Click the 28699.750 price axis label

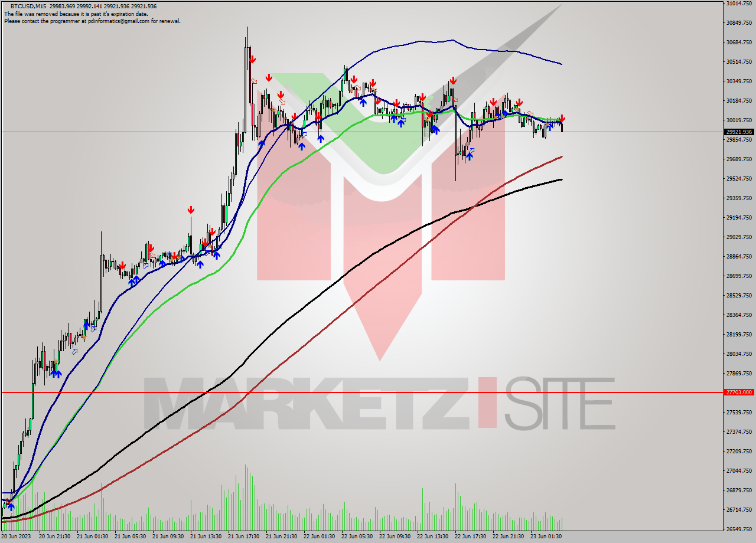click(x=739, y=276)
